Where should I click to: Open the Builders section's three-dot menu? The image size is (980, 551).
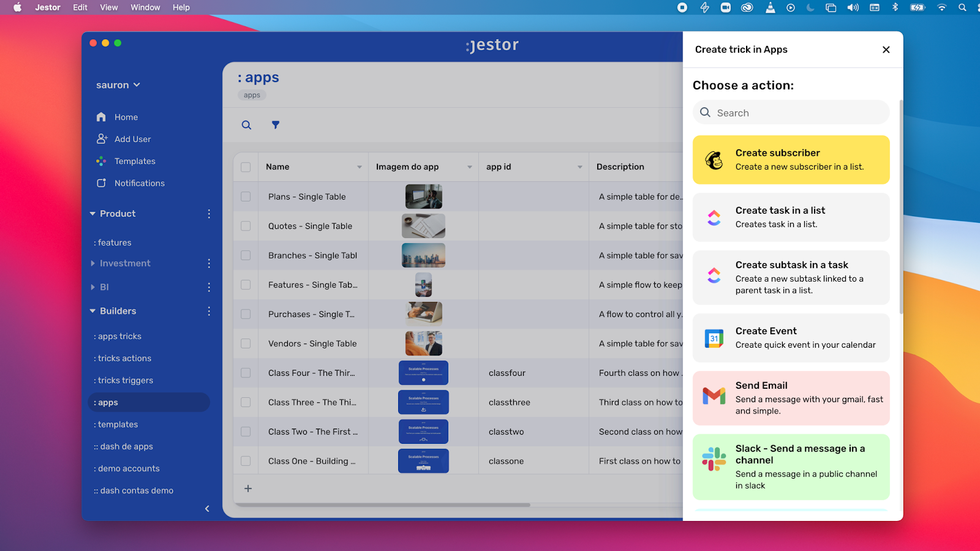pos(209,311)
